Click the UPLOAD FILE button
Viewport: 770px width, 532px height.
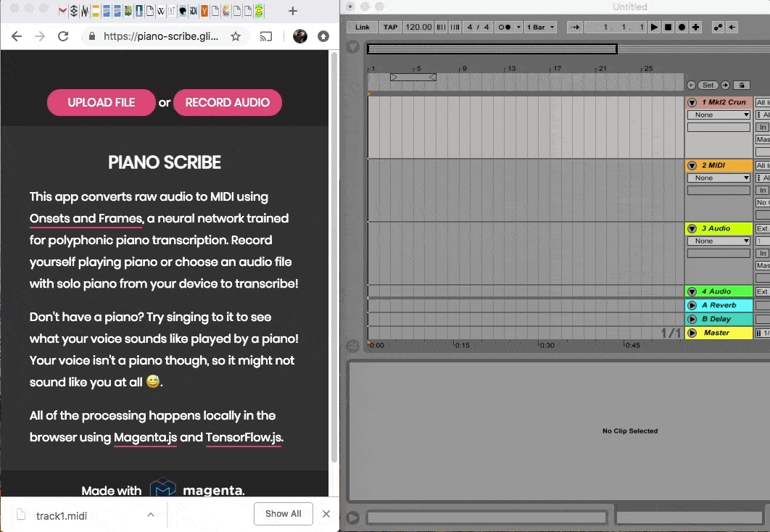click(101, 103)
